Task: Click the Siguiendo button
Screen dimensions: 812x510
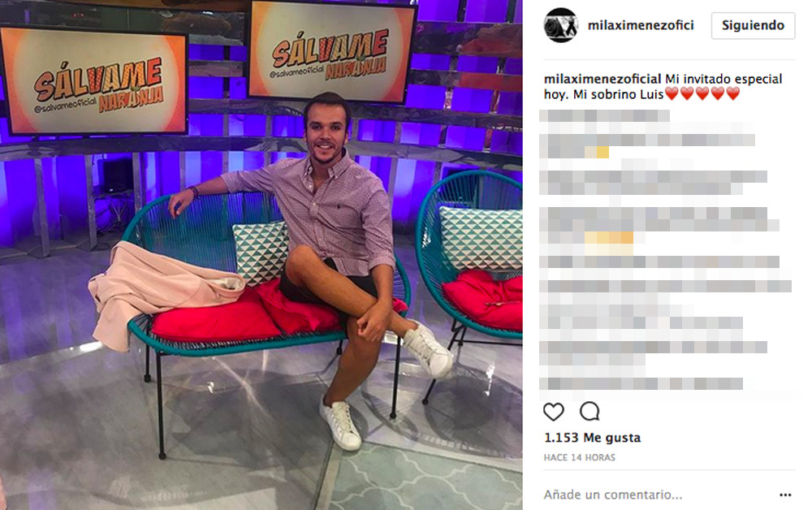Action: (753, 25)
